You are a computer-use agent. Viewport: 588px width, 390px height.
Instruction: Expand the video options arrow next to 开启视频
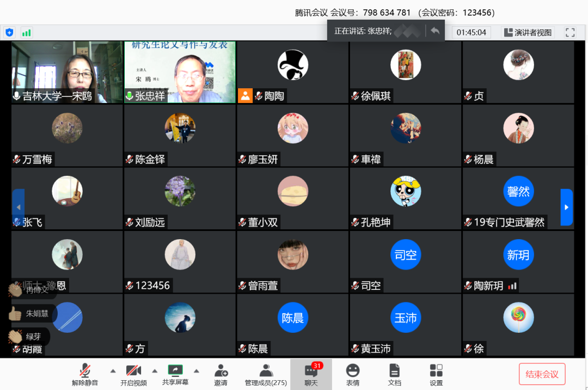155,371
